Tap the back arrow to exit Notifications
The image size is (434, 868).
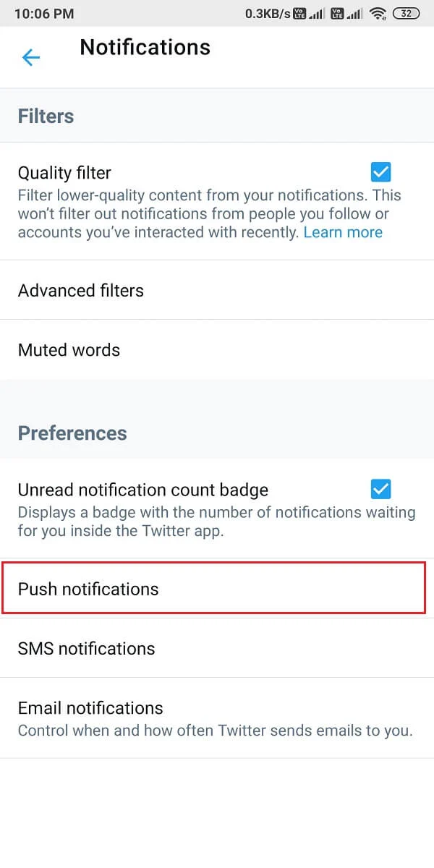[30, 57]
